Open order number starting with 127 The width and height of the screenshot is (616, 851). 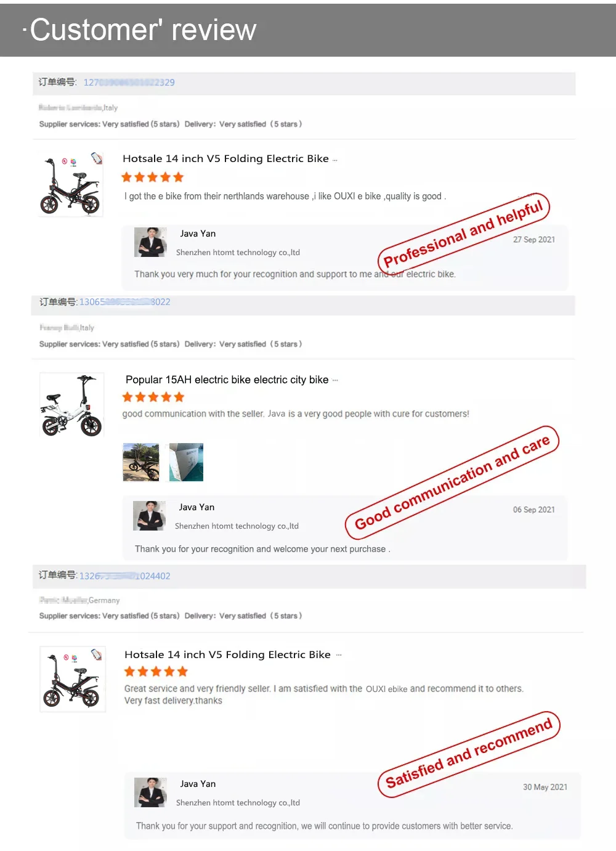click(129, 82)
